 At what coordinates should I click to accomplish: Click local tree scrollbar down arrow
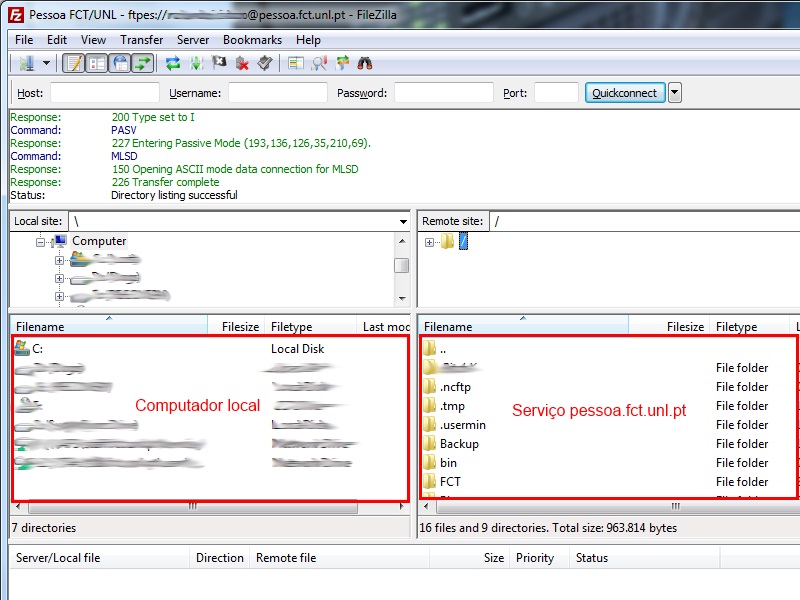point(402,298)
